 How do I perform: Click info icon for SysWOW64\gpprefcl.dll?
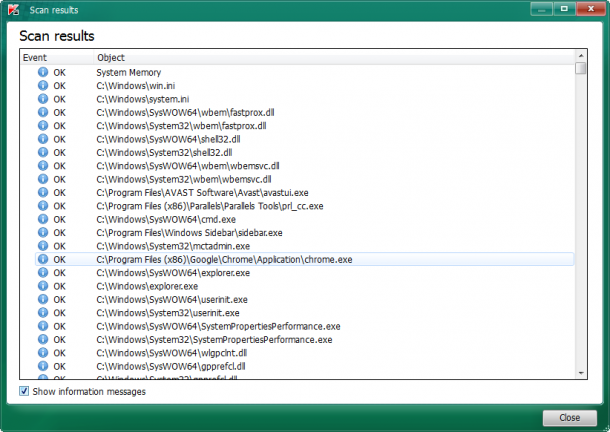pyautogui.click(x=43, y=366)
